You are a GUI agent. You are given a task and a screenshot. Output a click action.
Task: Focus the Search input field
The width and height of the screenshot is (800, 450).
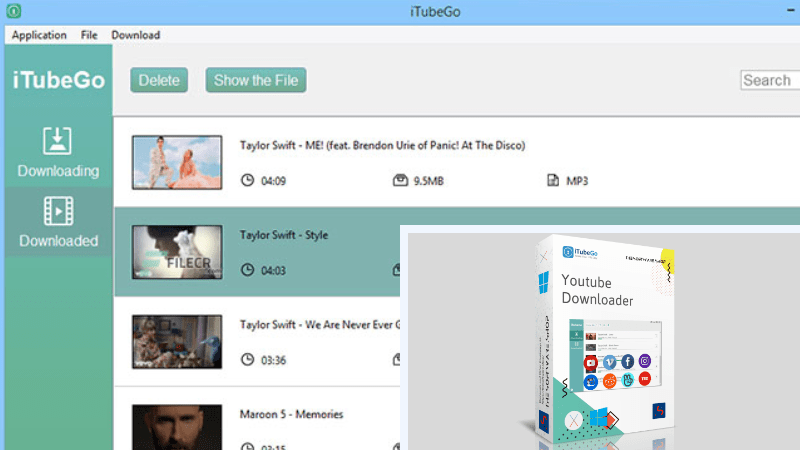pyautogui.click(x=770, y=80)
